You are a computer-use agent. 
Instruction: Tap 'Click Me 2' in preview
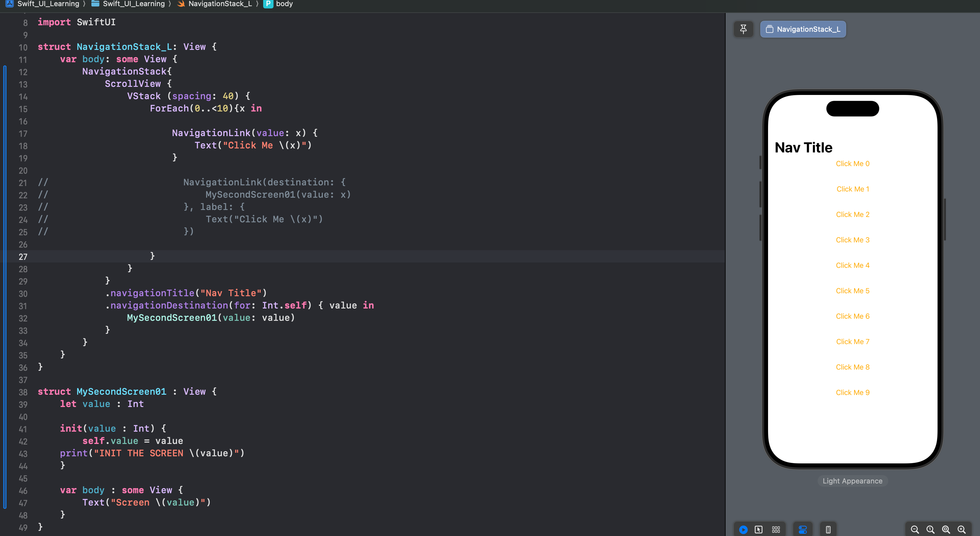[x=852, y=215]
